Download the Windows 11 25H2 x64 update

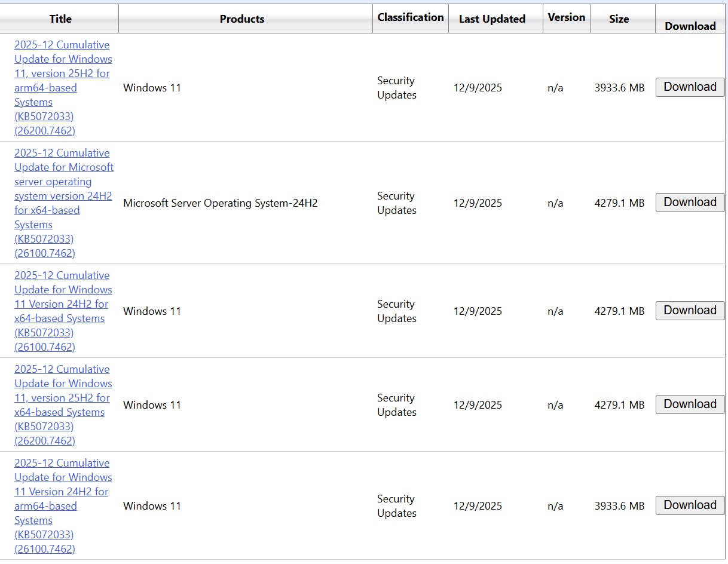coord(690,404)
